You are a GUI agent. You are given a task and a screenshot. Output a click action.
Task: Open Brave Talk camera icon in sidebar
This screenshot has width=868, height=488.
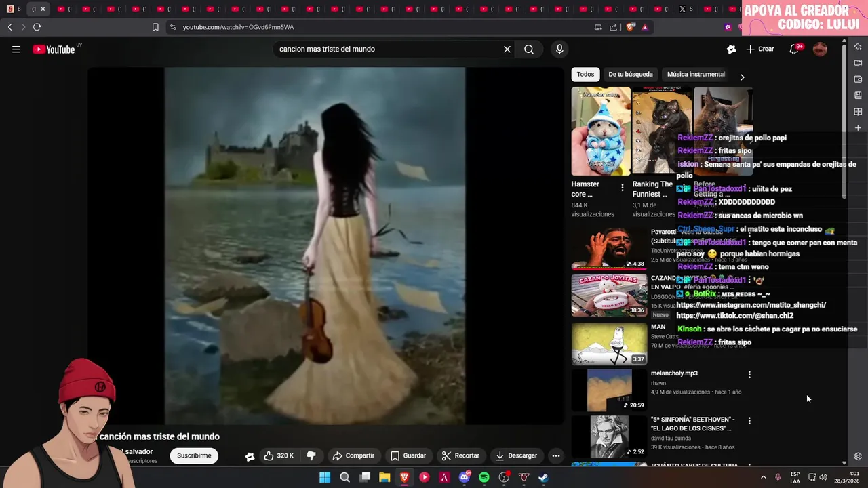coord(858,63)
